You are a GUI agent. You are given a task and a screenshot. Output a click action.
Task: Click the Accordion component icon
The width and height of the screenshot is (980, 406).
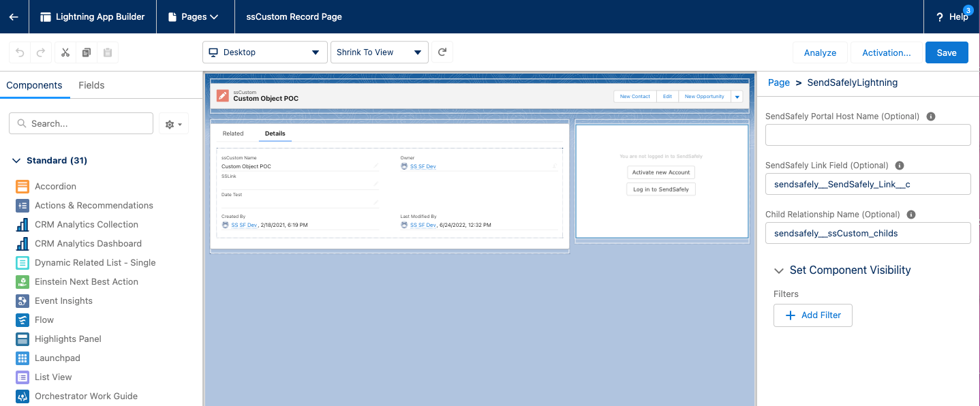[x=22, y=186]
